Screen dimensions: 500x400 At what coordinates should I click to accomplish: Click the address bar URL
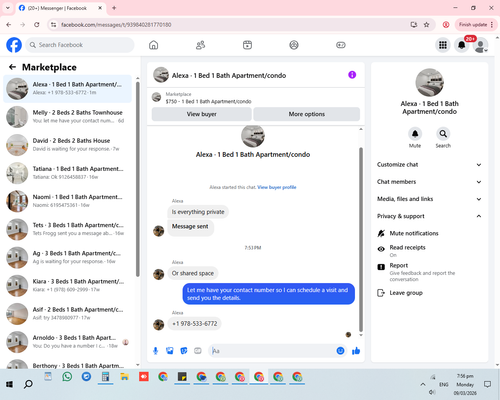(116, 25)
